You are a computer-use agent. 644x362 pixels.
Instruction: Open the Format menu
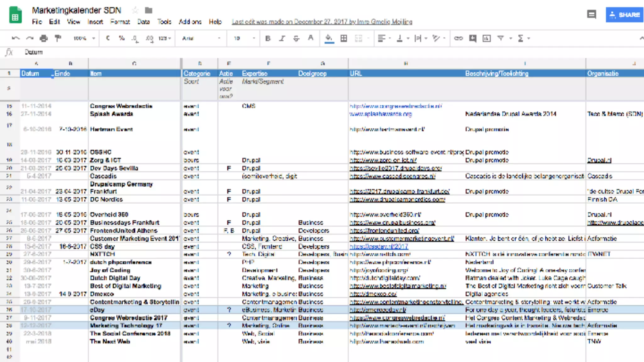[x=120, y=22]
